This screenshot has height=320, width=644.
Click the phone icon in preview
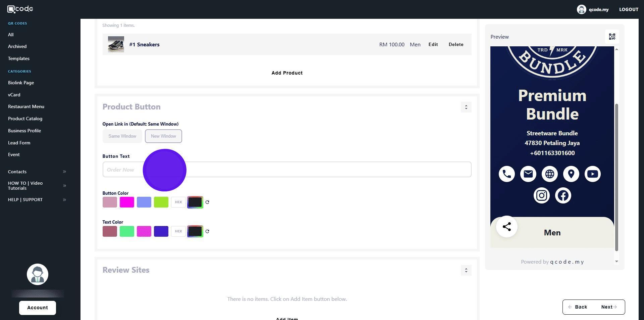[x=506, y=174]
